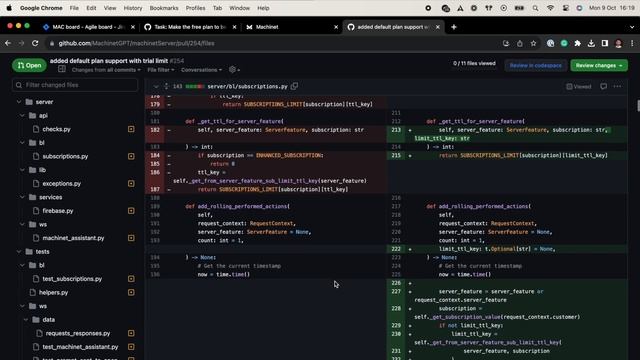Switch to Task: Make the free plan tab
This screenshot has width=640, height=360.
click(x=190, y=27)
